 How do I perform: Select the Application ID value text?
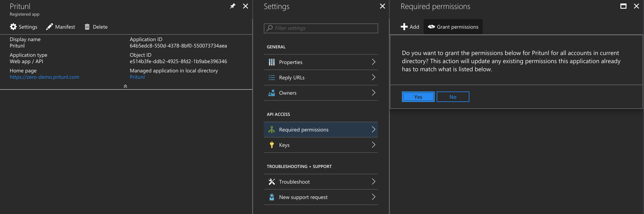click(178, 46)
